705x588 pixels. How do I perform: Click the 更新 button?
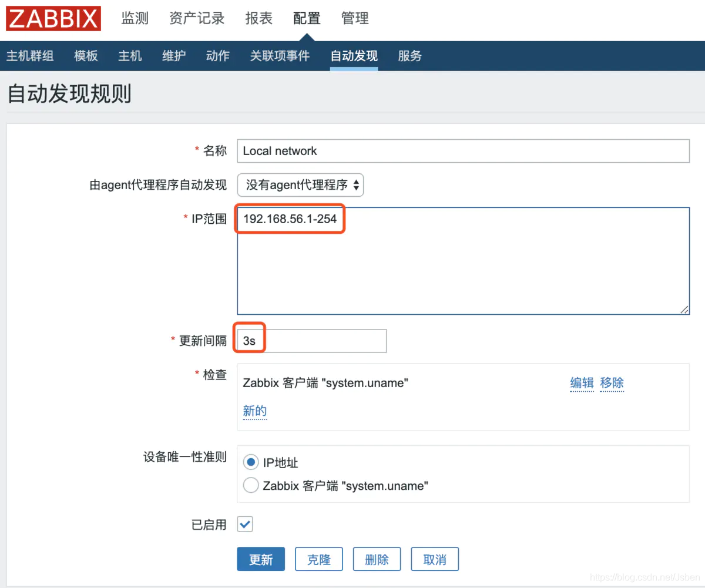coord(261,559)
